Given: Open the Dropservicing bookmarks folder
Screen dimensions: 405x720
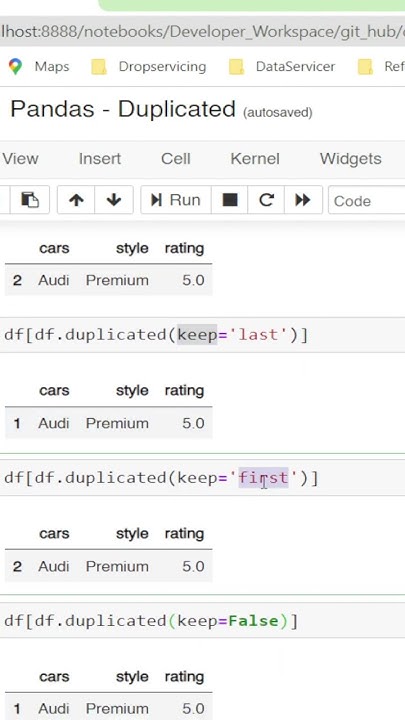Looking at the screenshot, I should (149, 67).
